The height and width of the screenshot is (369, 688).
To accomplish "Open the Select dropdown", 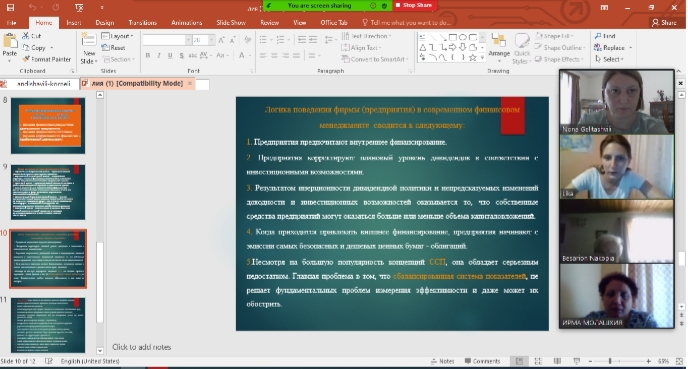I will coord(609,59).
